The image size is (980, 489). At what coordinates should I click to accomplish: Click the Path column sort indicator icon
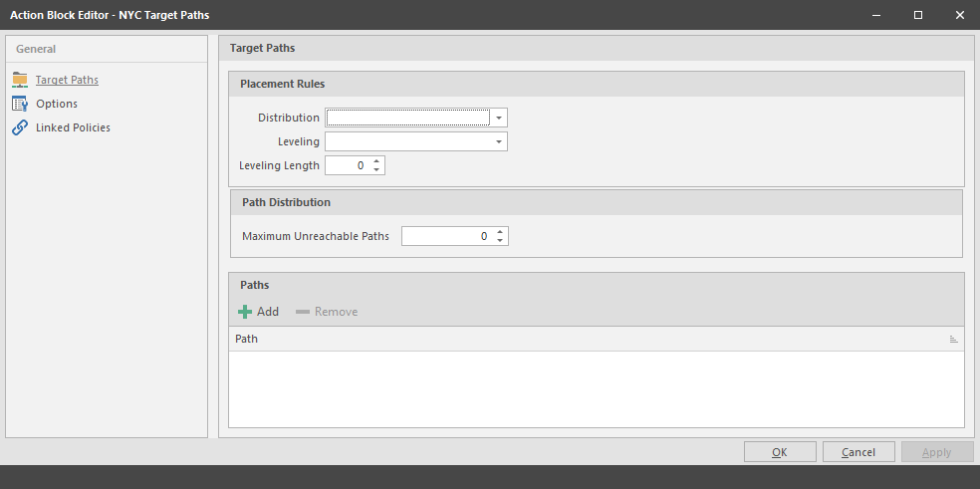953,340
